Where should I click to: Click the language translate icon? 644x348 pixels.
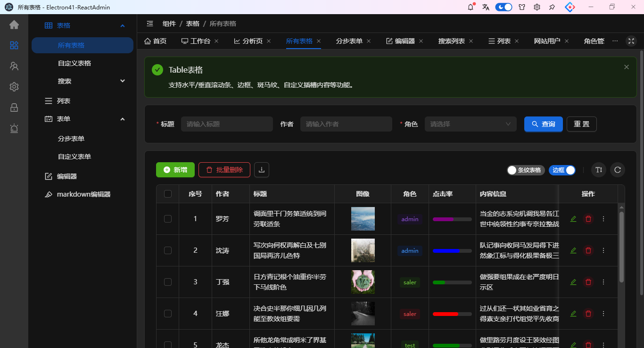[x=486, y=7]
